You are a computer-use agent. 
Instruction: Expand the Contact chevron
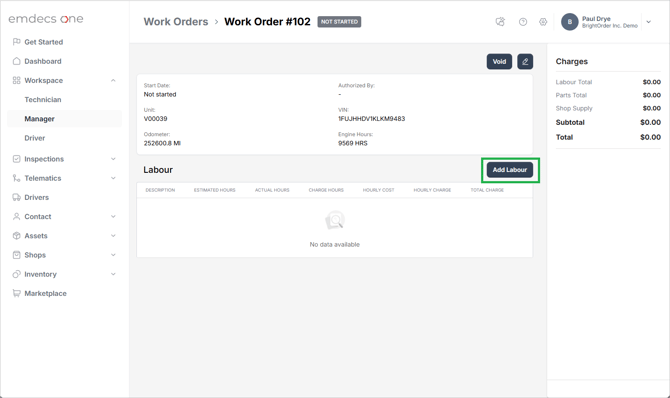point(113,217)
